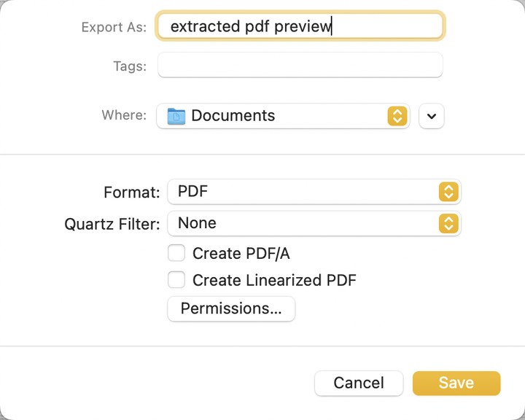Click the Permissions... button
The image size is (525, 420).
tap(231, 308)
